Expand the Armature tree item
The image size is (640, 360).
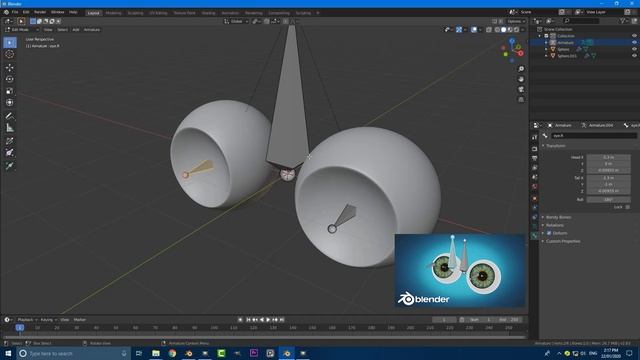coord(547,42)
